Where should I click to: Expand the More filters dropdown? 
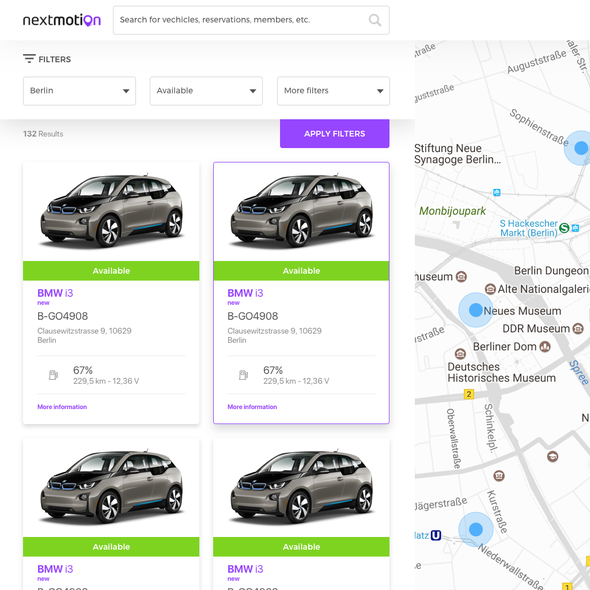[x=333, y=91]
